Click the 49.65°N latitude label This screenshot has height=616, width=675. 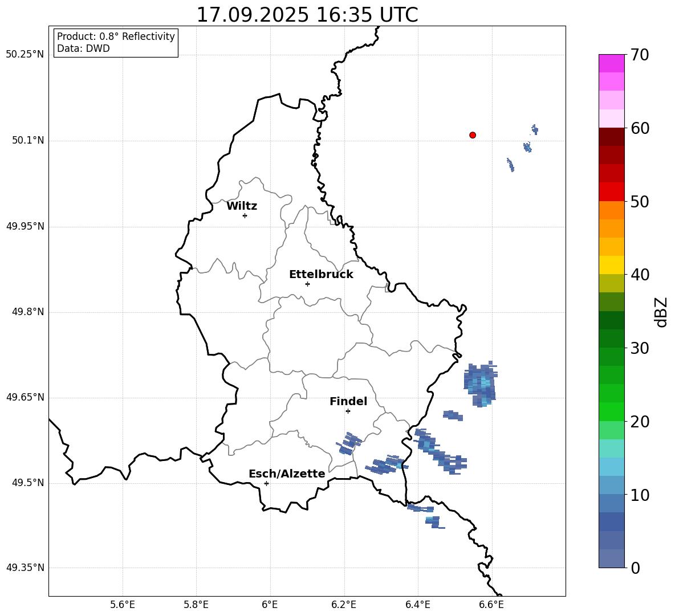(x=25, y=397)
